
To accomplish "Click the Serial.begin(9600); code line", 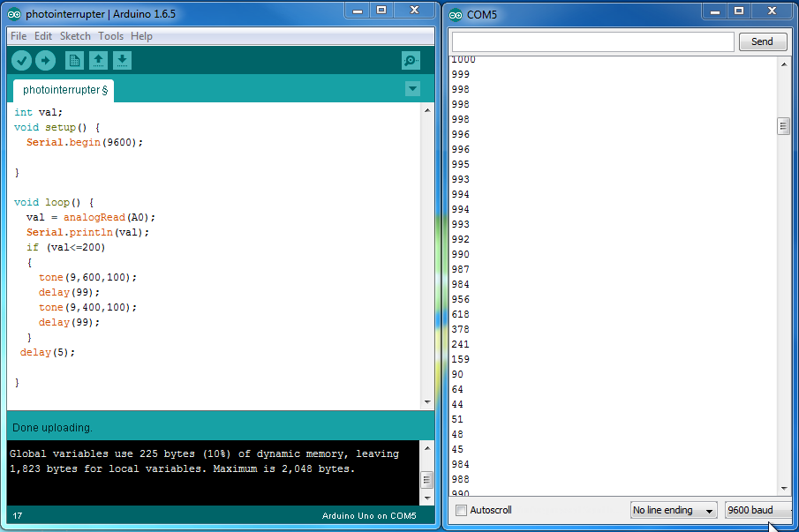I will click(x=85, y=142).
